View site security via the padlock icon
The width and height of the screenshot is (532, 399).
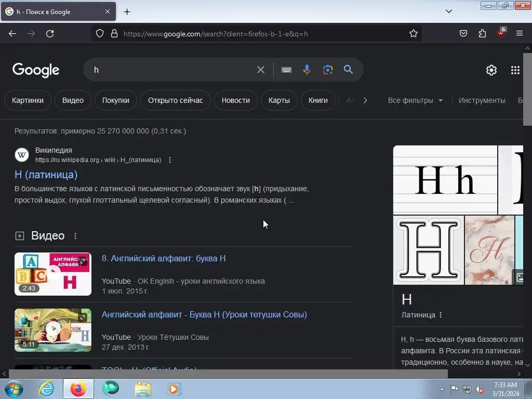(114, 34)
